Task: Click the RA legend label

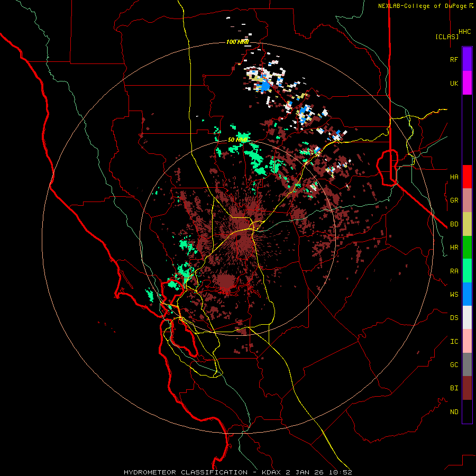Action: click(x=454, y=271)
